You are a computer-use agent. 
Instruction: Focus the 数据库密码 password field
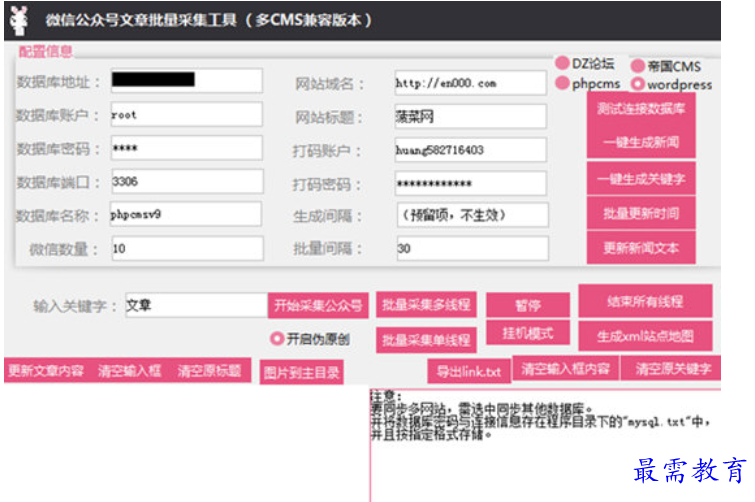click(x=187, y=148)
